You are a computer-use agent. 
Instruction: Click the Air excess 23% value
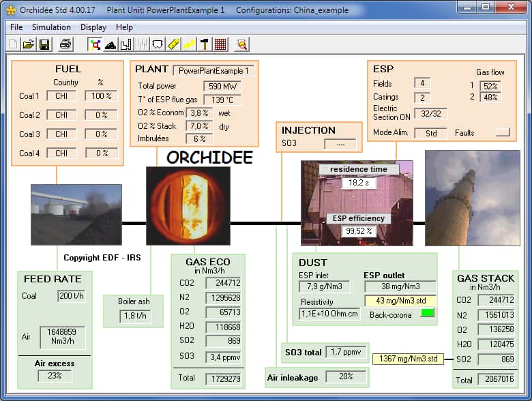pyautogui.click(x=55, y=376)
